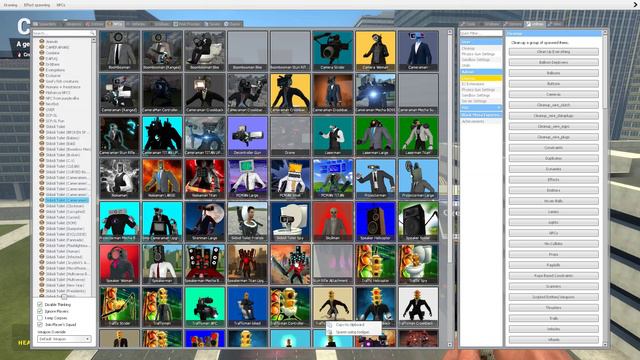The width and height of the screenshot is (640, 360).
Task: Spawn the Laserman Titan NPC
Action: tap(418, 136)
